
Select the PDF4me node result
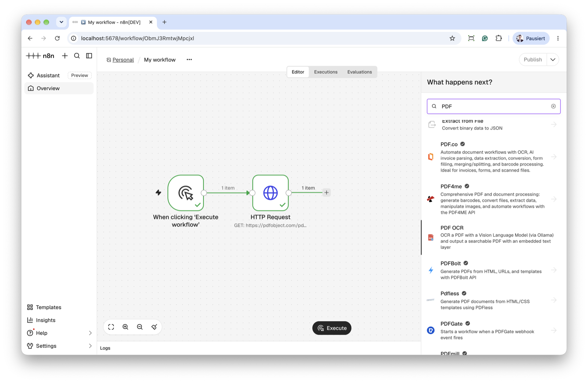click(494, 199)
